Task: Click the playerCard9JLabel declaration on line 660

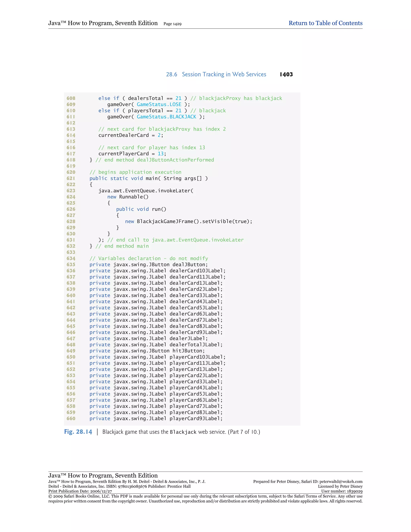Action: pyautogui.click(x=156, y=419)
